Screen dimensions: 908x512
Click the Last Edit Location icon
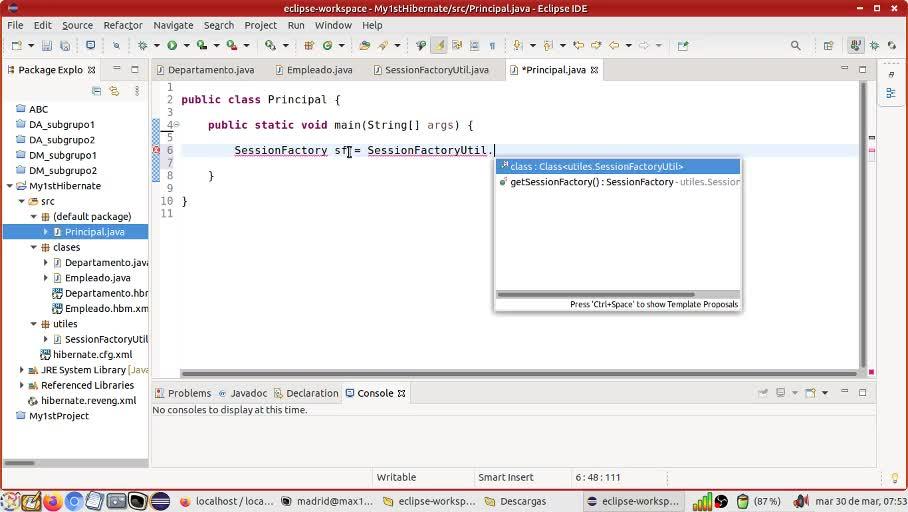578,45
